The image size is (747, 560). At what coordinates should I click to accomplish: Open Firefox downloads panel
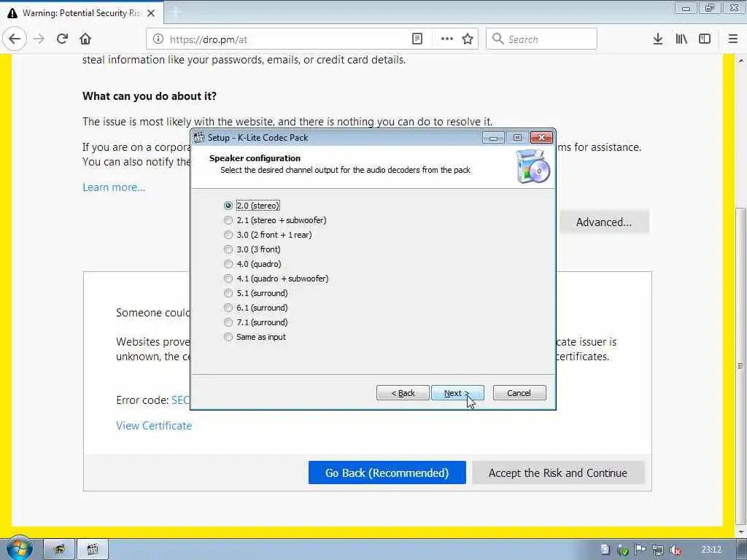(658, 39)
